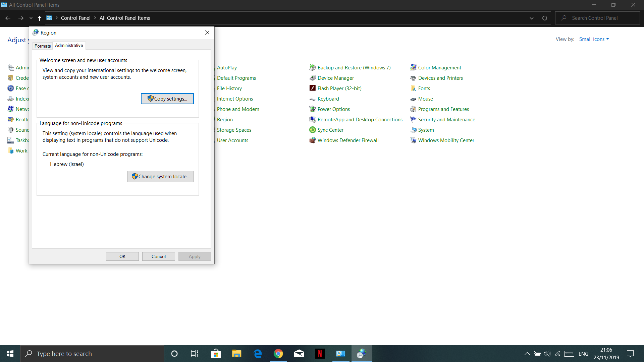Open the Fonts icon

tap(413, 88)
